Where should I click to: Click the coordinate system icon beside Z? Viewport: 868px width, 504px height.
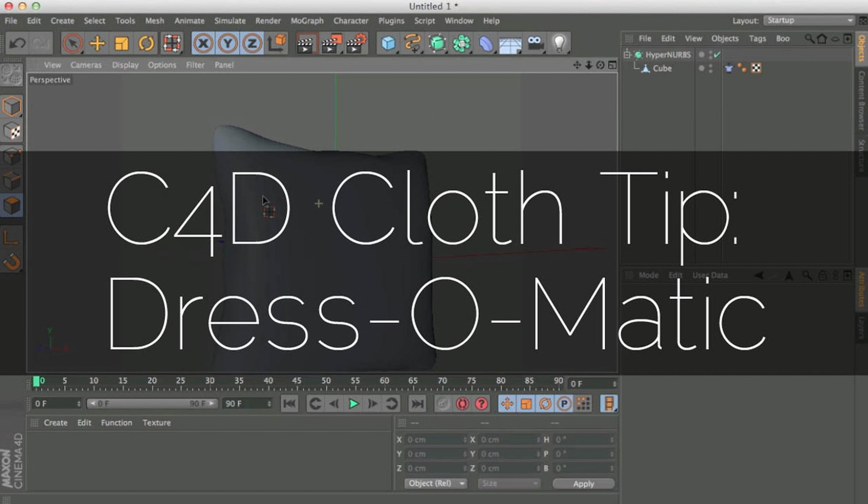[x=277, y=43]
